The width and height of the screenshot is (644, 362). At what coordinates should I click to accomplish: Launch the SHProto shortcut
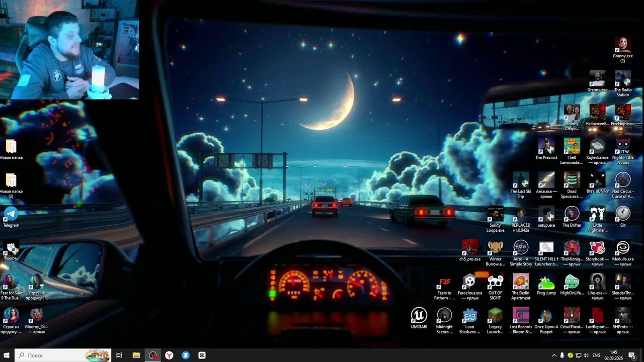622,321
